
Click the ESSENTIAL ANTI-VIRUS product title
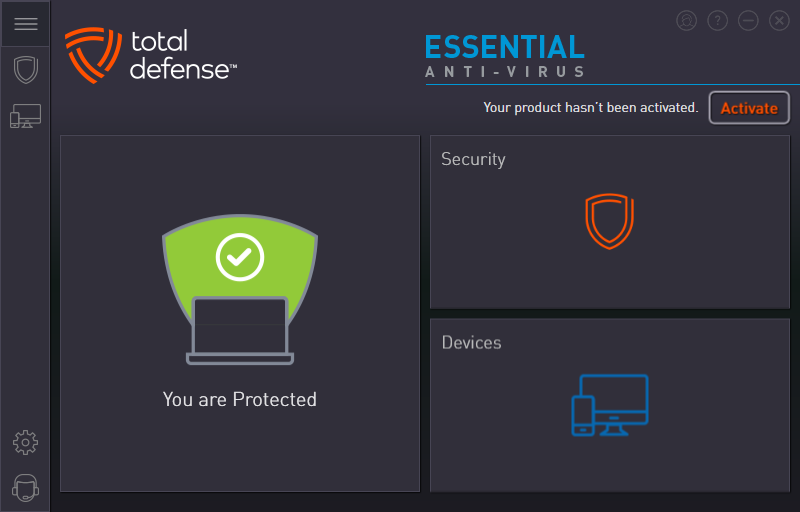point(505,56)
